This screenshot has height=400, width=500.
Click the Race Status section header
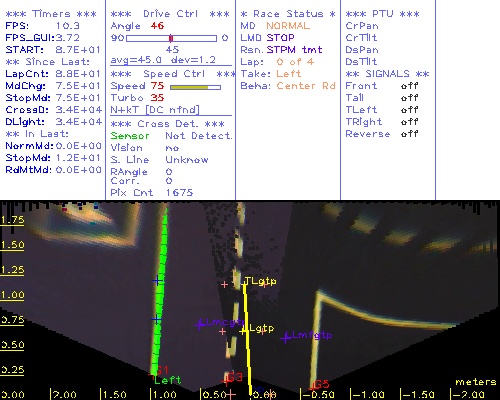[x=288, y=14]
